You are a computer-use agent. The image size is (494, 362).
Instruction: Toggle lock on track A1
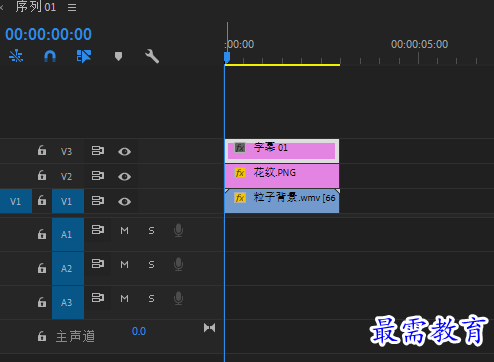[x=42, y=234]
